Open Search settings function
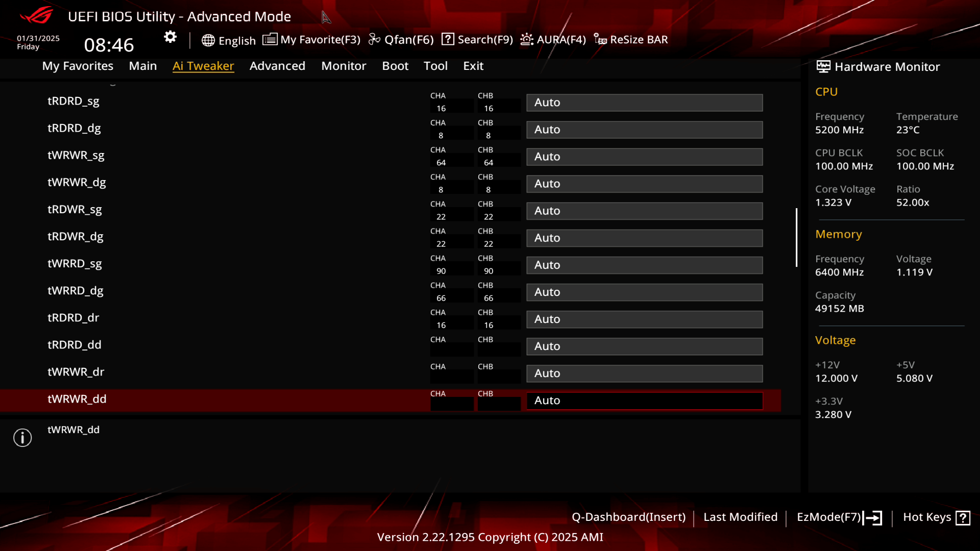Image resolution: width=980 pixels, height=551 pixels. [x=477, y=39]
